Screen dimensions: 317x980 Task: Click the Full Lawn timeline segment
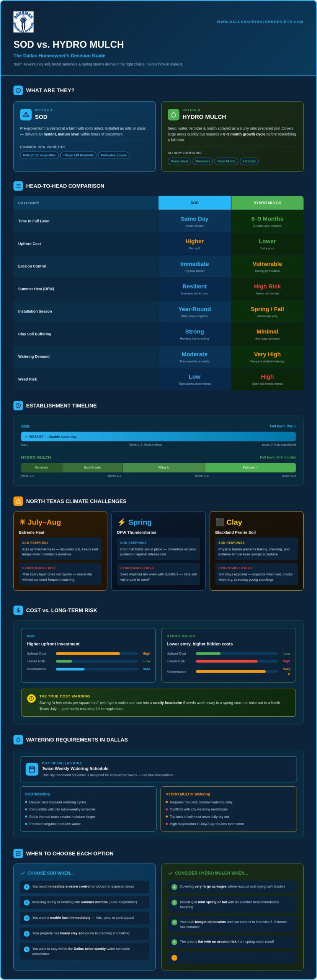point(250,467)
